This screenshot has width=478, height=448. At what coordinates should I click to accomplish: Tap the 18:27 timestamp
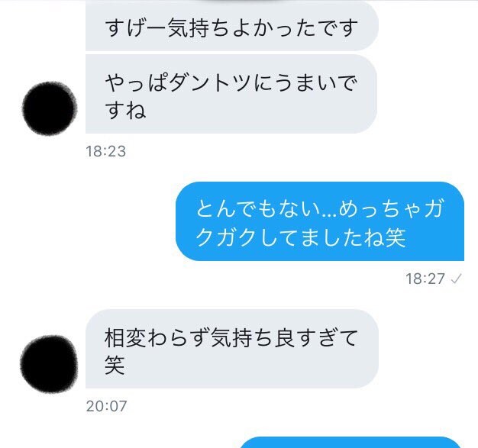click(x=425, y=279)
